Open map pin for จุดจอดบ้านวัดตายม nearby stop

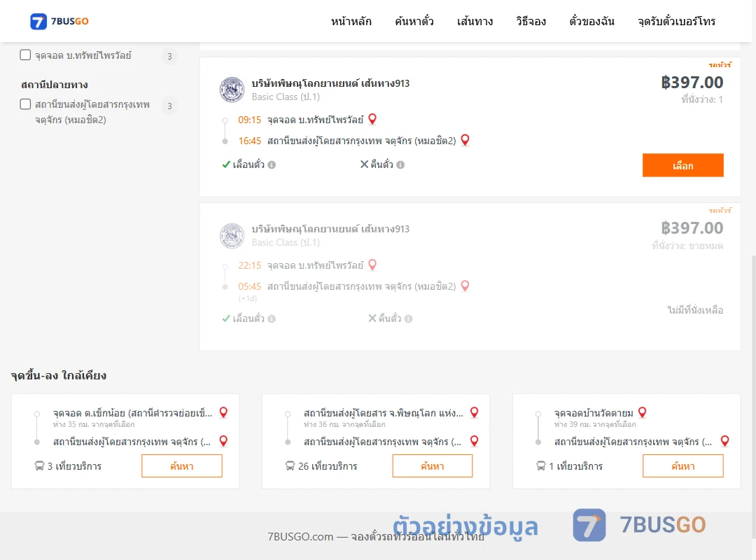pos(642,412)
